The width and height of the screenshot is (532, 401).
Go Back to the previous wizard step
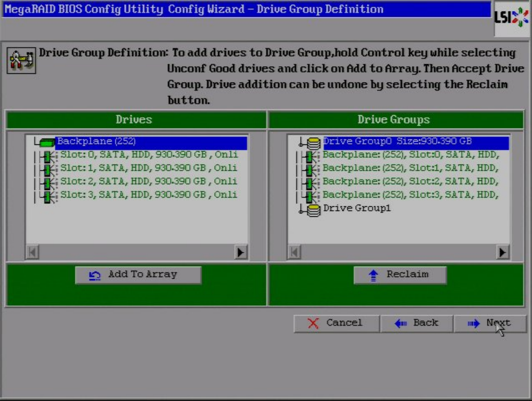coord(416,323)
